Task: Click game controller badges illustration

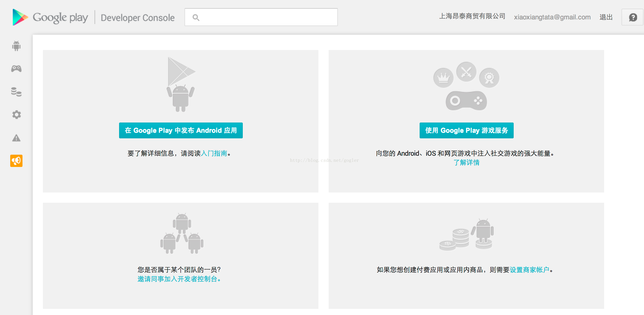Action: pyautogui.click(x=466, y=86)
